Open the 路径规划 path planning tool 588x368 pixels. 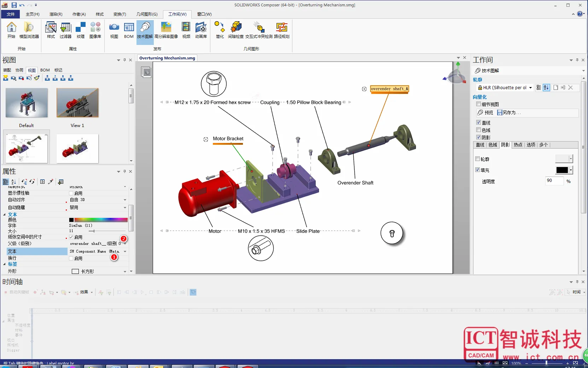pos(281,30)
